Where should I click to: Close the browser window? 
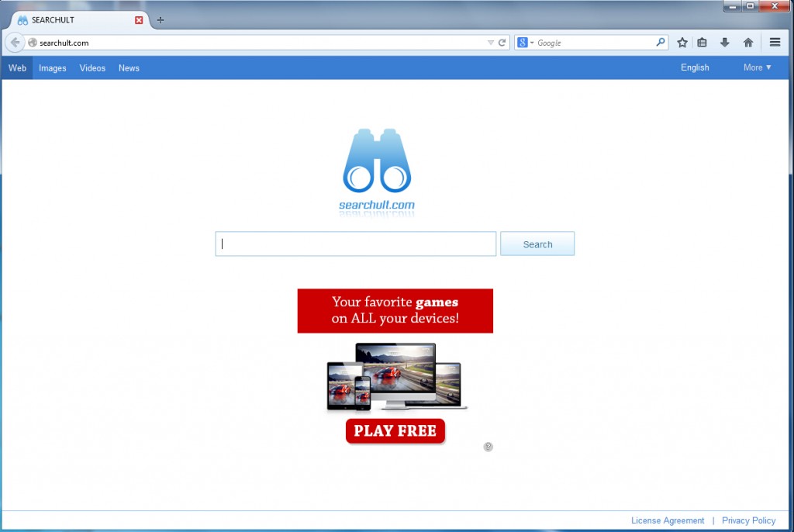tap(775, 6)
